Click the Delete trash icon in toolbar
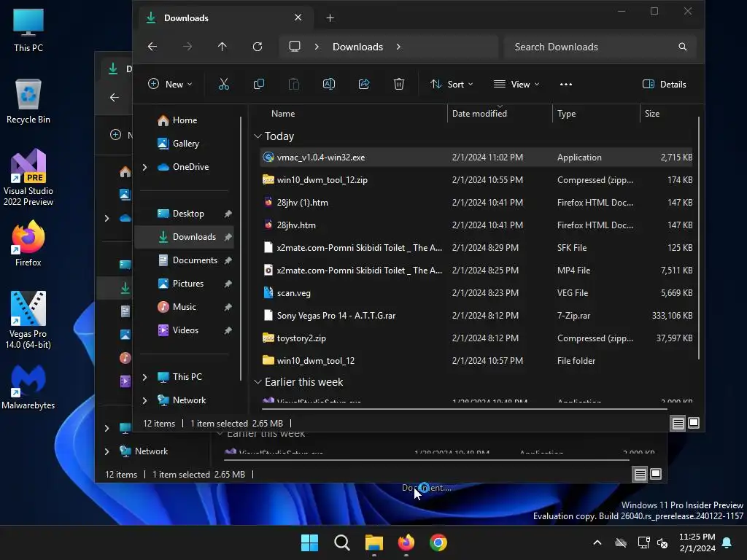 399,85
